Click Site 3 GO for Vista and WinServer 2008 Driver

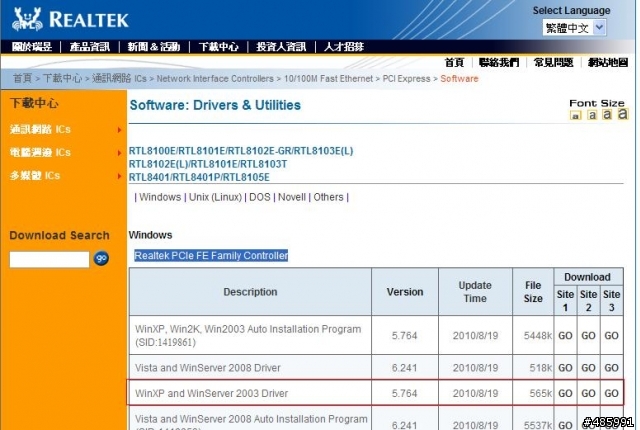[611, 368]
